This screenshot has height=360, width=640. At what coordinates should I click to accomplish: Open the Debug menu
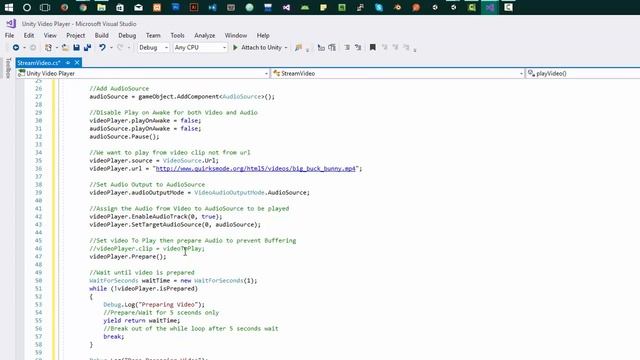pos(127,36)
